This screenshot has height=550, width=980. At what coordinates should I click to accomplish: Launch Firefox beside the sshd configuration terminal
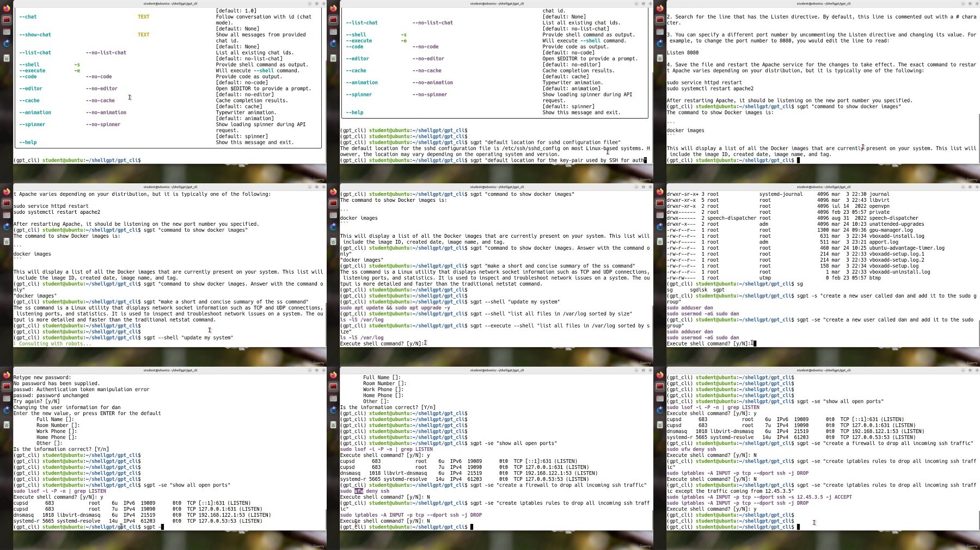(333, 8)
